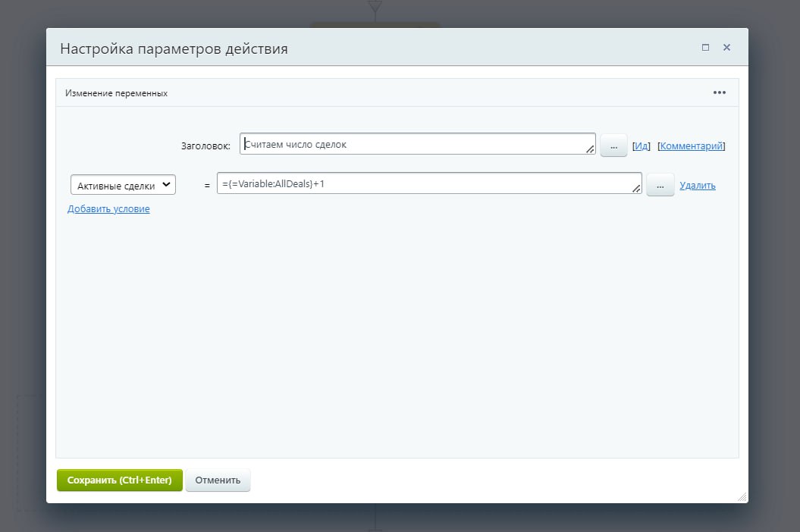Image resolution: width=800 pixels, height=532 pixels.
Task: Click the Изменение переменных section heading
Action: click(x=116, y=92)
